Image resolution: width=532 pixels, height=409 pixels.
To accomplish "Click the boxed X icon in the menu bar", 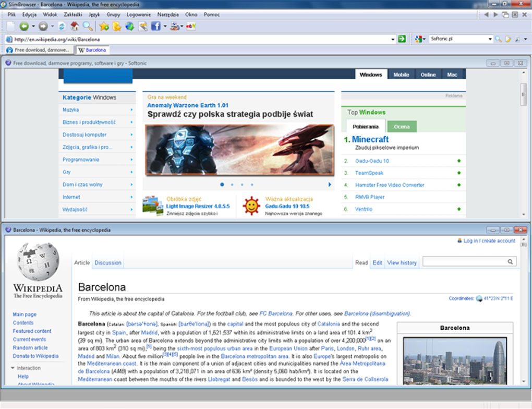I will click(515, 15).
